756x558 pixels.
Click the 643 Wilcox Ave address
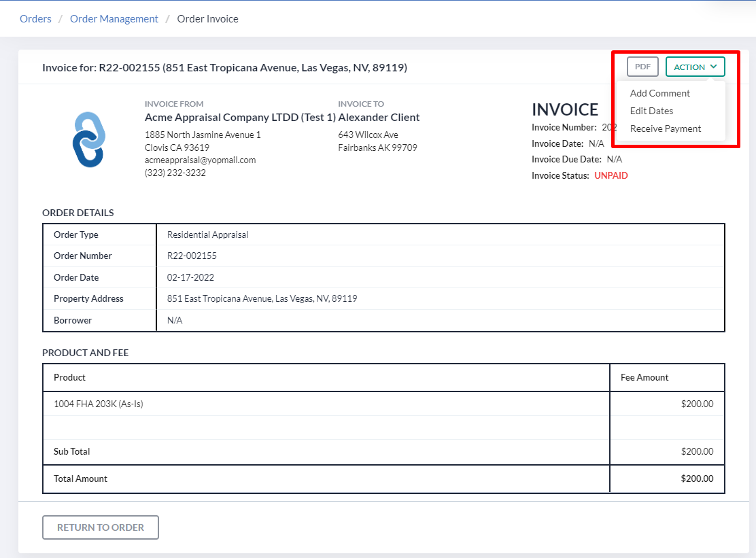point(368,135)
